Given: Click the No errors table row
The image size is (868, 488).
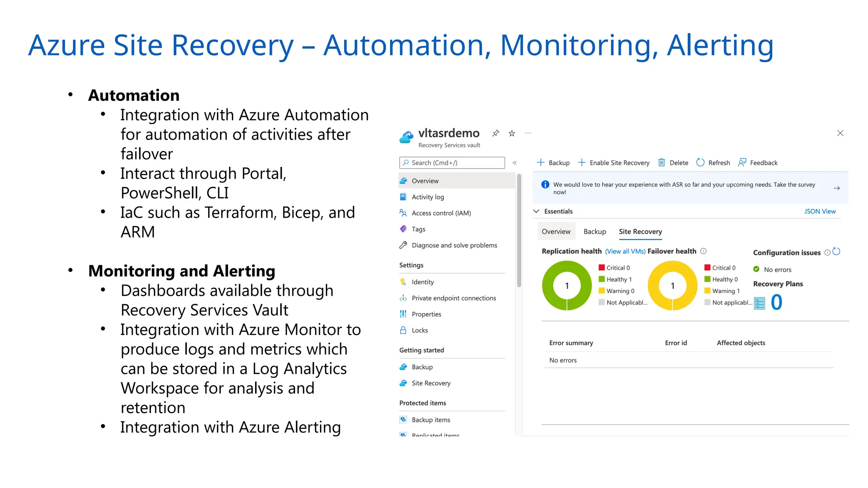Looking at the screenshot, I should (688, 360).
